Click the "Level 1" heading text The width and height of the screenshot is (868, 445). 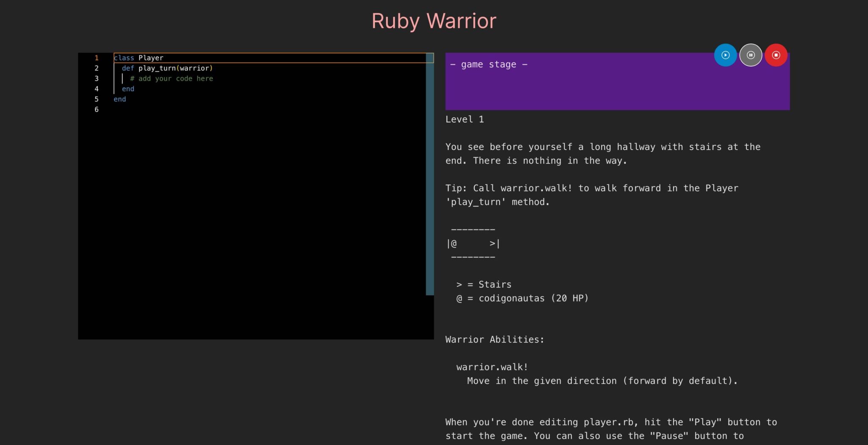pos(465,119)
